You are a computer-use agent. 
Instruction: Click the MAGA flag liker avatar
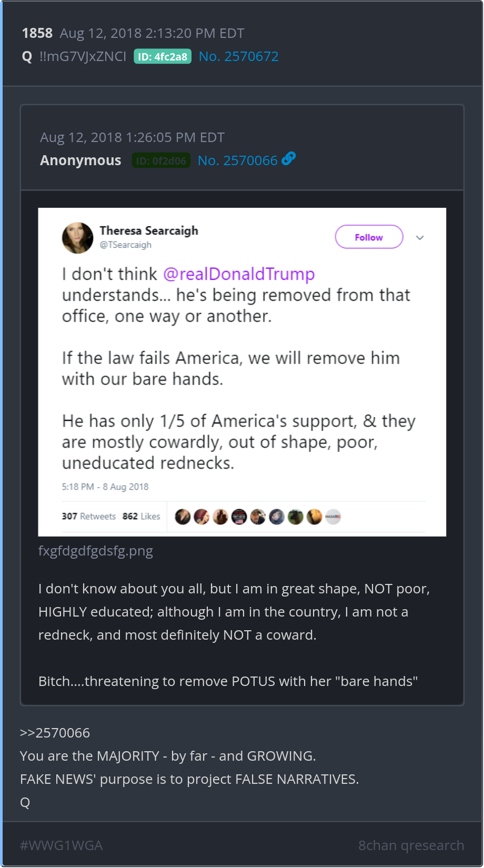333,517
